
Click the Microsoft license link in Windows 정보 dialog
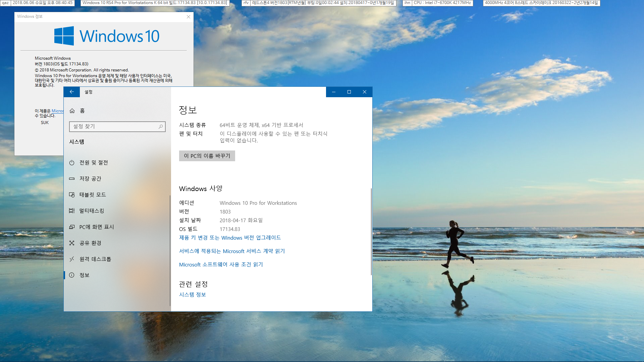(x=58, y=111)
